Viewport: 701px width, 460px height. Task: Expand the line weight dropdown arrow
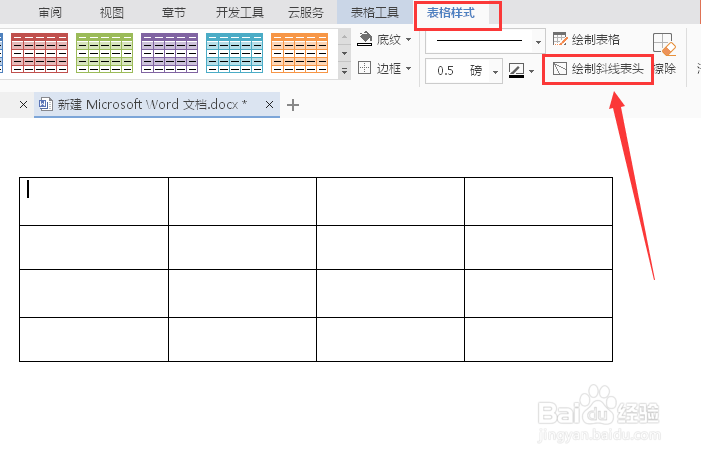(x=495, y=72)
